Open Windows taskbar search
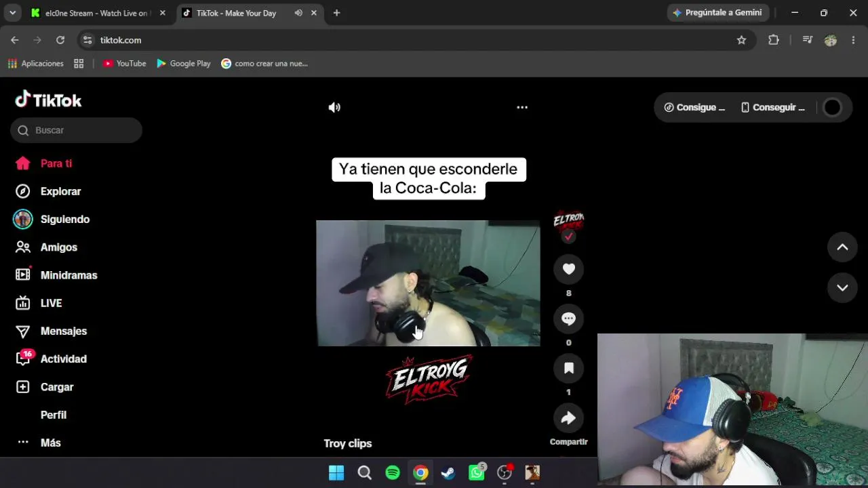 click(365, 472)
